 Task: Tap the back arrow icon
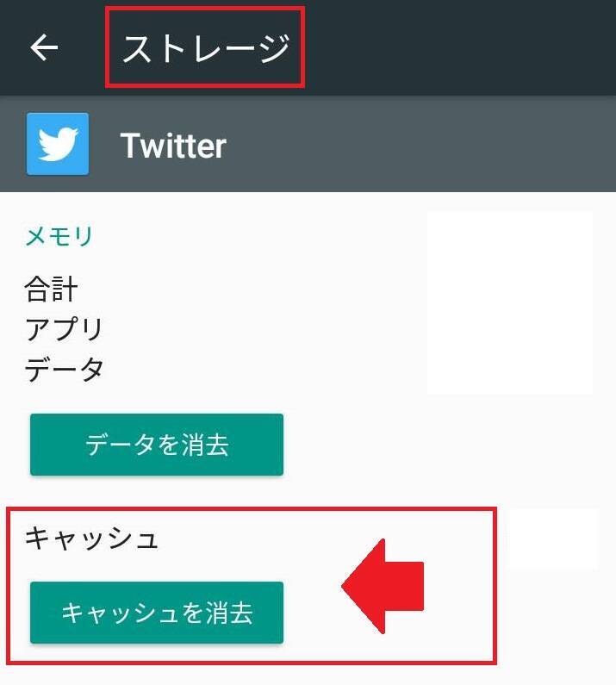coord(44,47)
